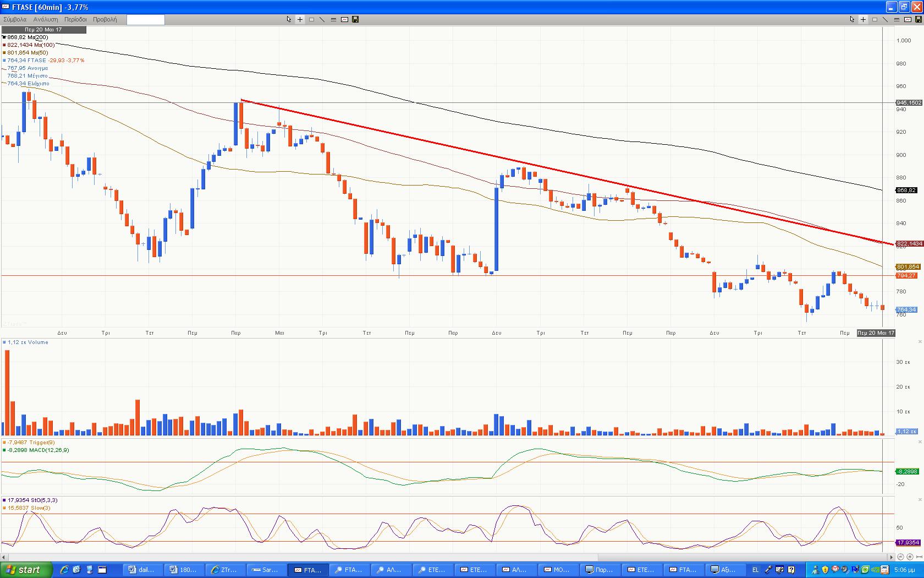Save chart using the left floppy disk icon
The width and height of the screenshot is (924, 578).
click(x=355, y=19)
